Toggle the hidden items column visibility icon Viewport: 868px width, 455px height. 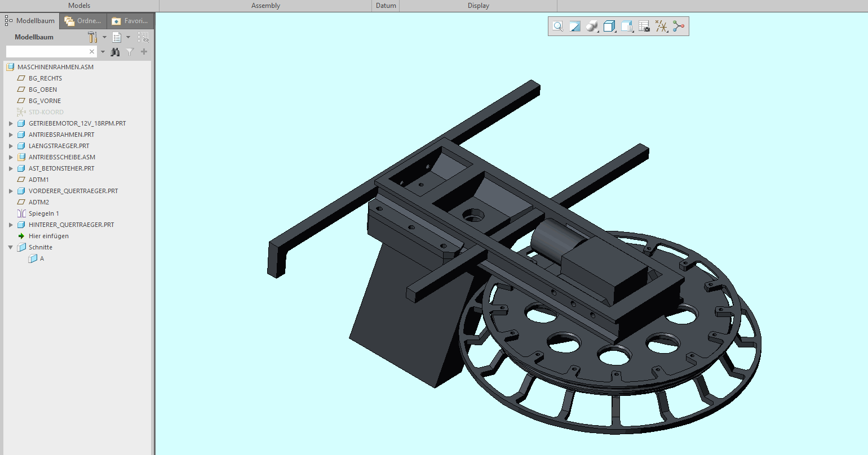pyautogui.click(x=143, y=37)
